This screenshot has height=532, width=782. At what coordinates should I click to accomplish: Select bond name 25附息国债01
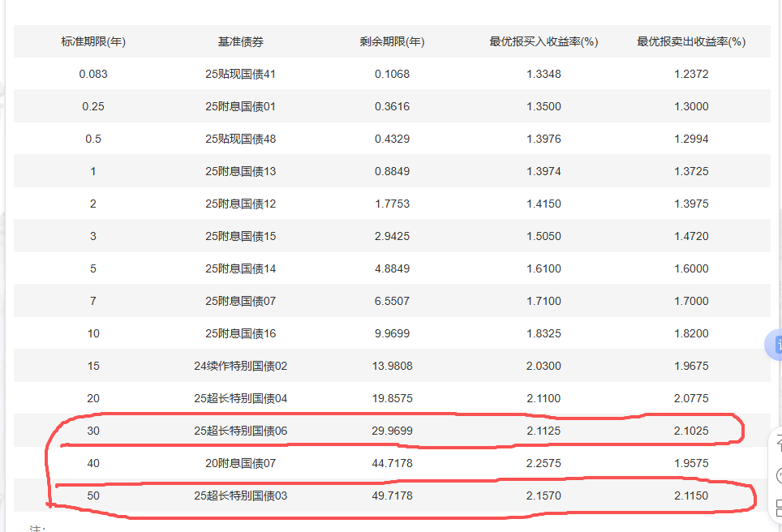click(240, 107)
